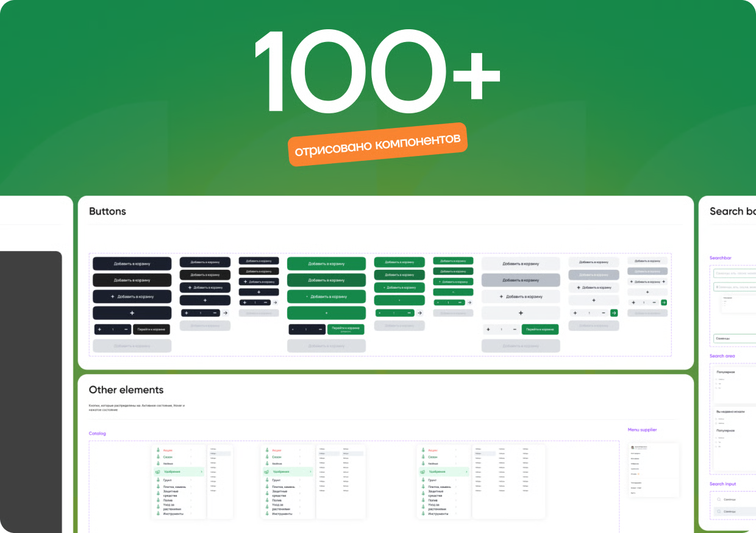Click the topmost Searchbar input field
This screenshot has height=533, width=756.
[735, 274]
